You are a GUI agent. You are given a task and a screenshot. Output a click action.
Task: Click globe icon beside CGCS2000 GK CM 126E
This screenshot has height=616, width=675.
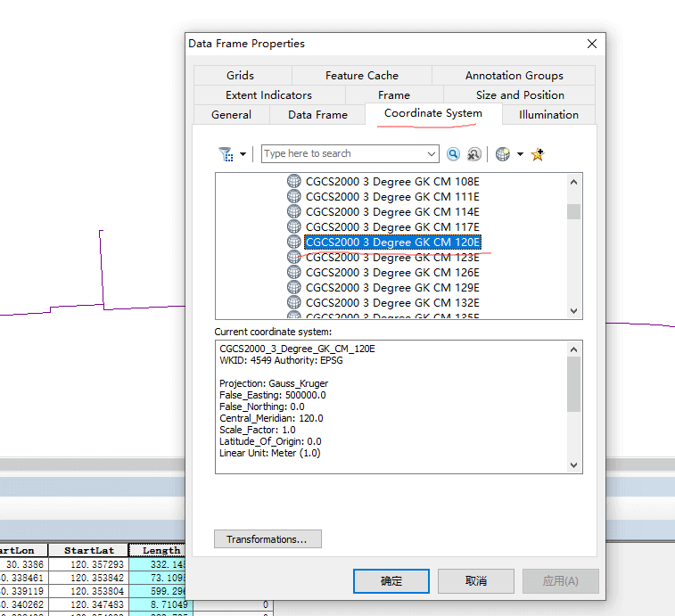point(294,273)
